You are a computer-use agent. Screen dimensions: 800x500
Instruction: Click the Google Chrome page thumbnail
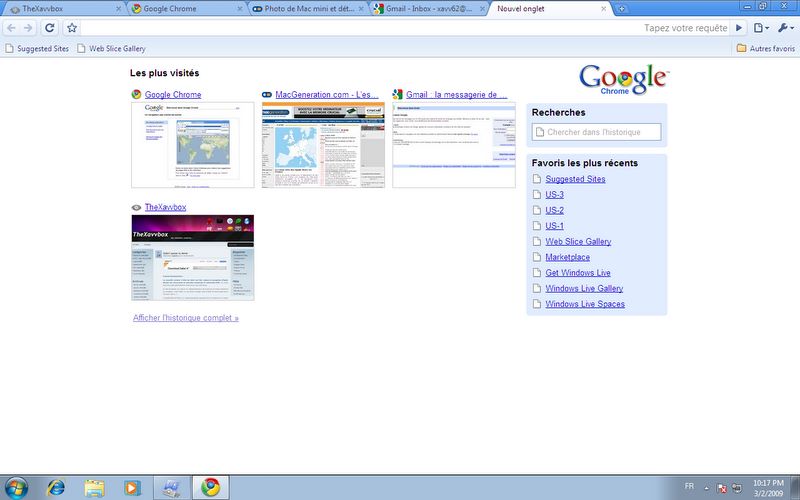point(193,145)
